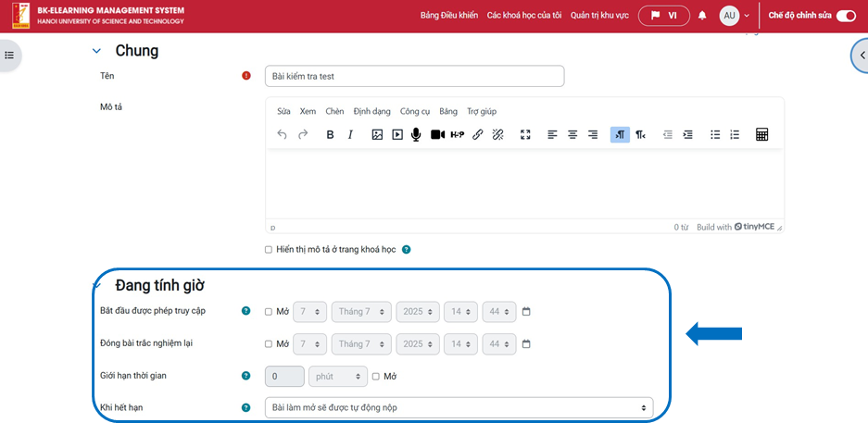The width and height of the screenshot is (868, 423).
Task: Toggle bold formatting in editor
Action: (x=330, y=134)
